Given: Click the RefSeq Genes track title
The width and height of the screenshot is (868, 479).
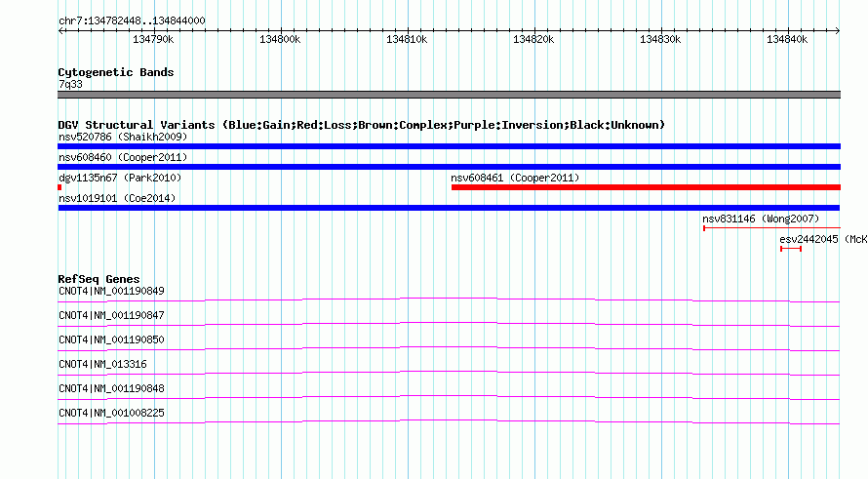Looking at the screenshot, I should [99, 279].
